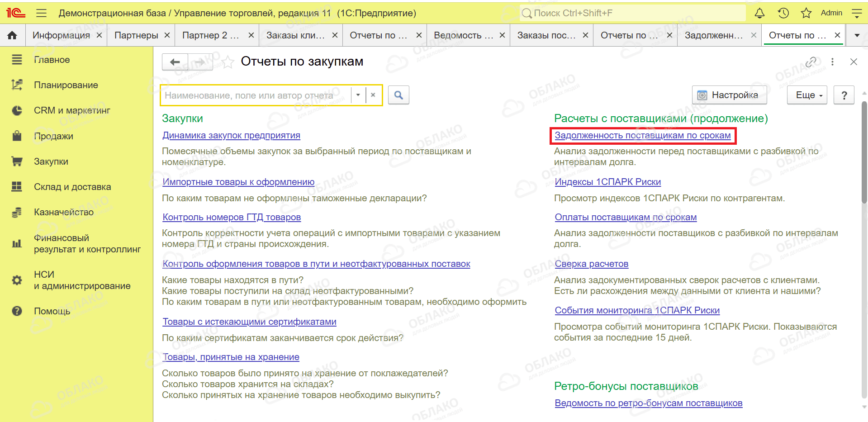Add this report page to favorites star
Screen dimensions: 868x422
228,62
